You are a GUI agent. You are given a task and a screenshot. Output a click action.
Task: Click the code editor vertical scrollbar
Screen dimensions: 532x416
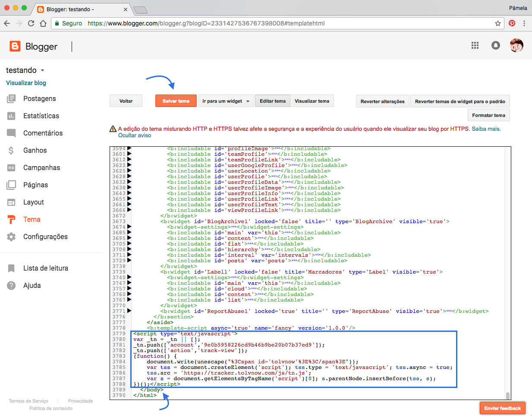(x=508, y=396)
